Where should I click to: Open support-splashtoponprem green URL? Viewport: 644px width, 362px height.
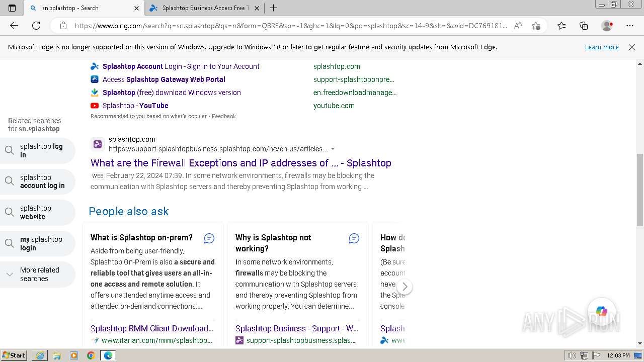click(354, 79)
